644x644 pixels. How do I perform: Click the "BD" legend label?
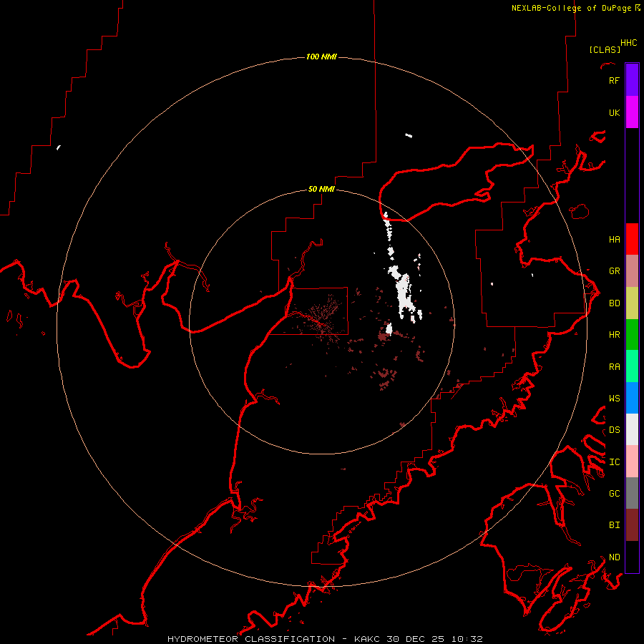pos(614,303)
